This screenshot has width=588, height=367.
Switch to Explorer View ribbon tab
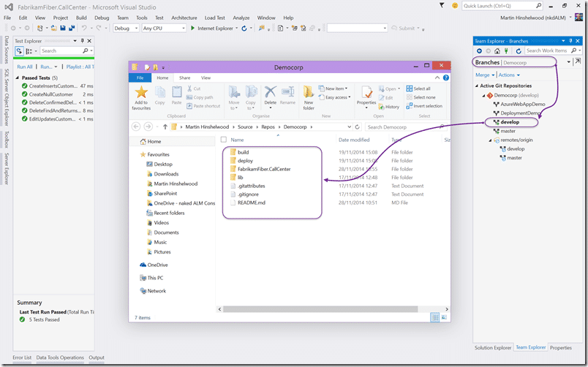[x=206, y=77]
